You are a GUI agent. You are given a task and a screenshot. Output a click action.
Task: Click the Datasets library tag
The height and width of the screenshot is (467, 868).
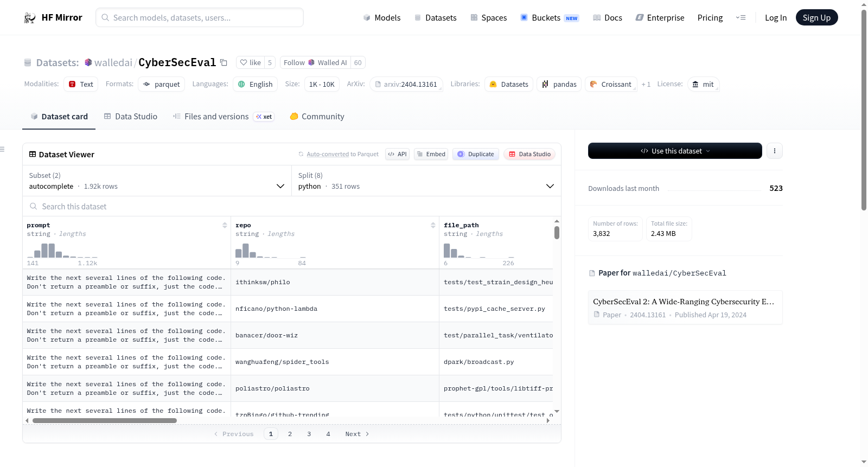[x=509, y=85]
